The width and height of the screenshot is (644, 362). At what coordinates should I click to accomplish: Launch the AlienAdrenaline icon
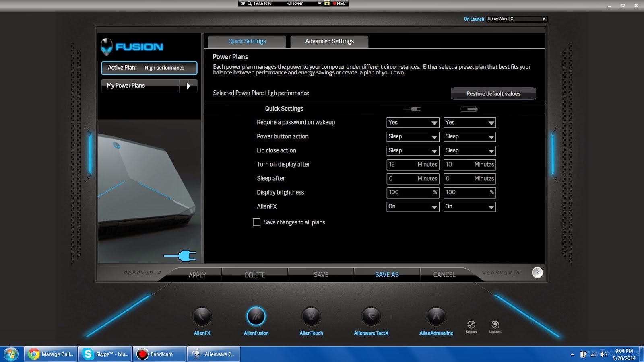(x=436, y=316)
